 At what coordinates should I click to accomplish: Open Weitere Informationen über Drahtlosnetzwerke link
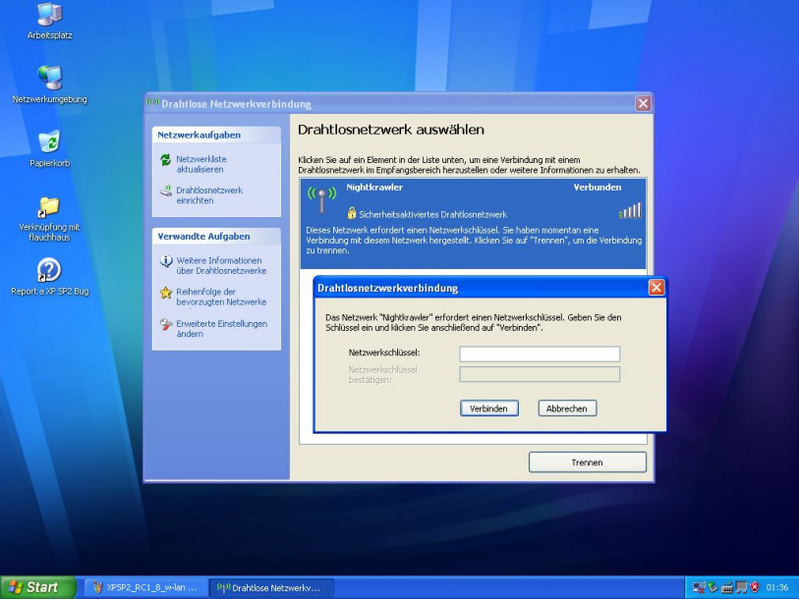(x=221, y=265)
